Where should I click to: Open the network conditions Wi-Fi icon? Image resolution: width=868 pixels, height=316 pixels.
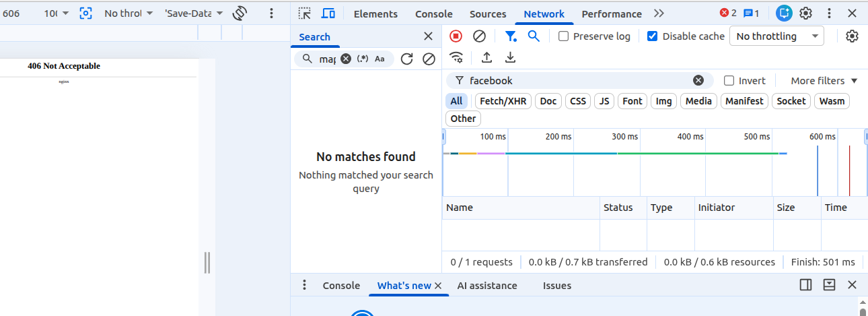pyautogui.click(x=456, y=57)
